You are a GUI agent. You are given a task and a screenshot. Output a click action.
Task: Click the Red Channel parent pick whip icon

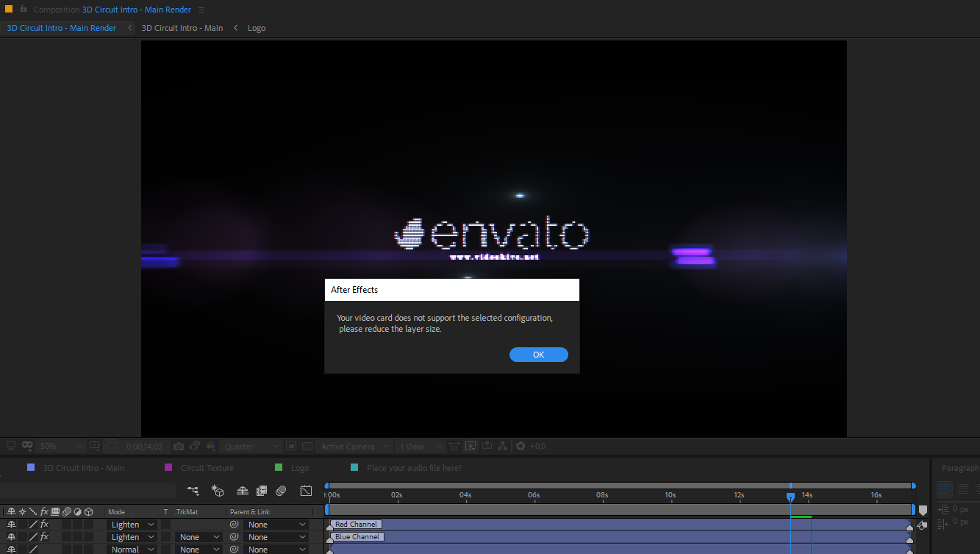pos(234,525)
